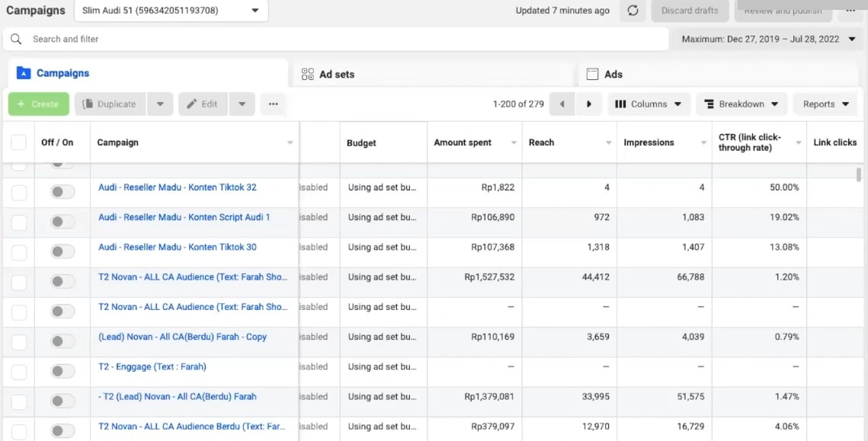Open the T2 - Enggage (Text : Farah) campaign link
Viewport: 868px width, 441px height.
pos(152,367)
